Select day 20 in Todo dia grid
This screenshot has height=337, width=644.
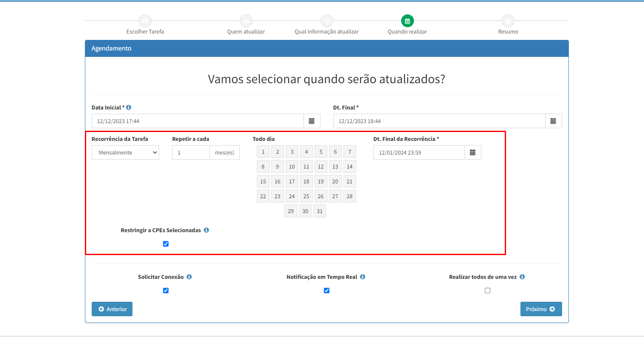click(x=335, y=181)
